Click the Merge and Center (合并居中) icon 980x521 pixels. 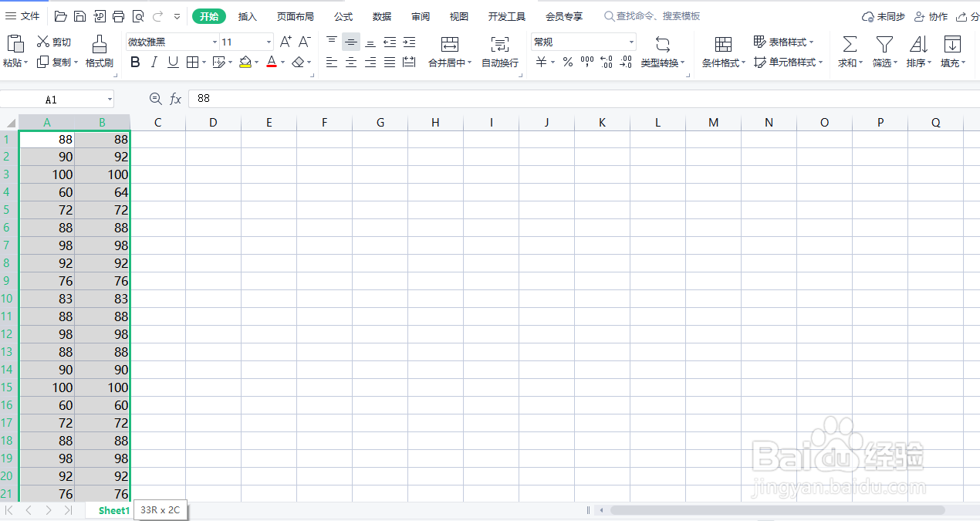coord(449,44)
